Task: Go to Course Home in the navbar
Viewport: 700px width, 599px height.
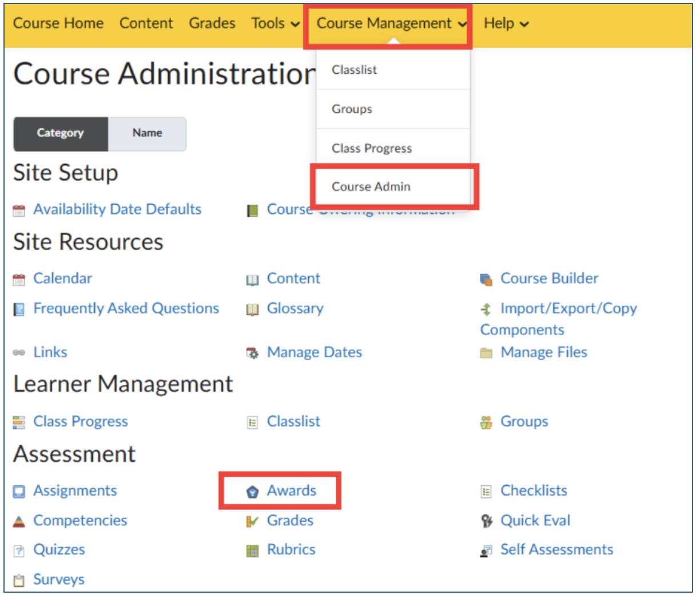Action: click(x=58, y=23)
